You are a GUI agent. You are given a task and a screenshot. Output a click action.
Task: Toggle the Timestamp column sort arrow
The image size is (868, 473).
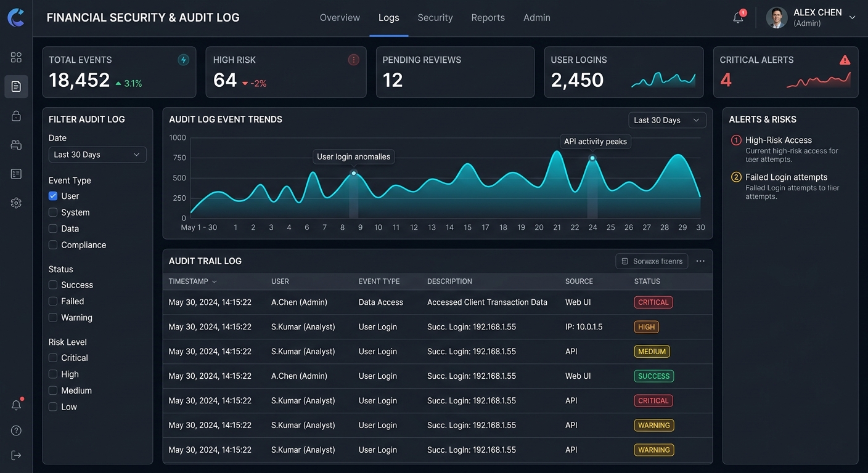tap(215, 281)
